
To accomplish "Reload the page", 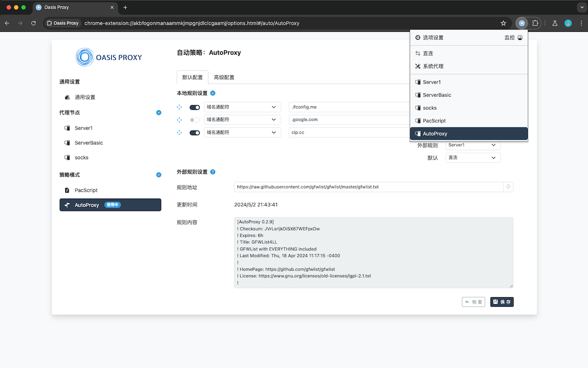I will 33,23.
